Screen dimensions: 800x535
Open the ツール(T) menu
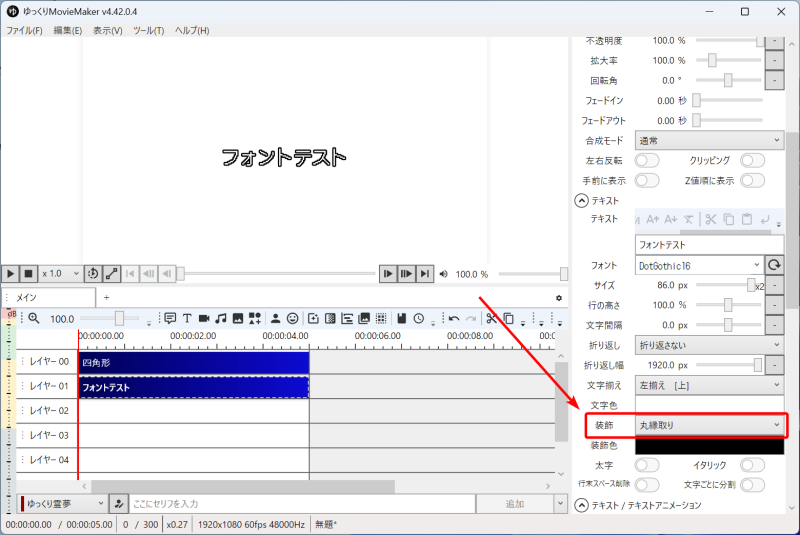(148, 31)
